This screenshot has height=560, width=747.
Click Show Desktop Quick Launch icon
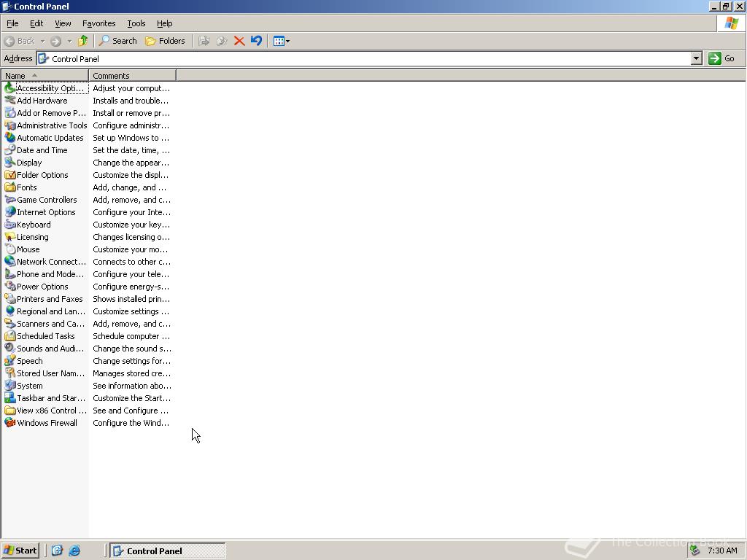pos(57,551)
